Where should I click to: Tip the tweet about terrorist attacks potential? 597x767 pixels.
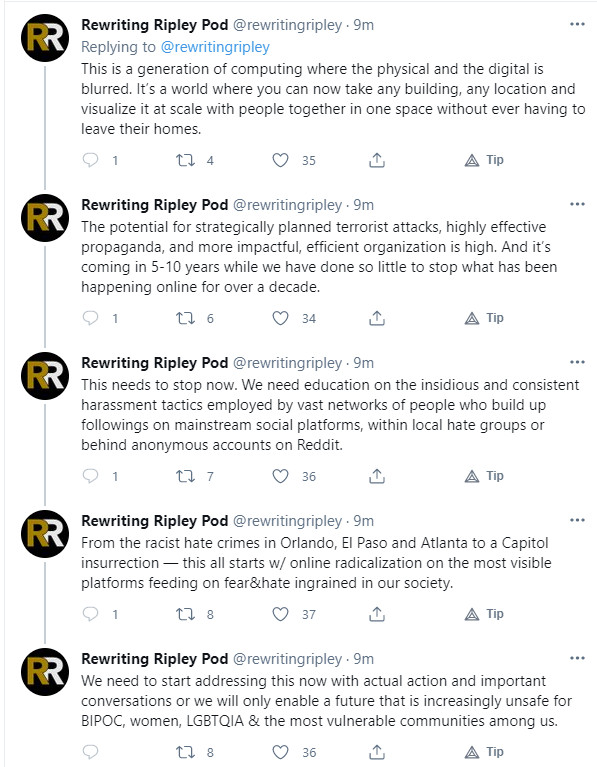484,318
